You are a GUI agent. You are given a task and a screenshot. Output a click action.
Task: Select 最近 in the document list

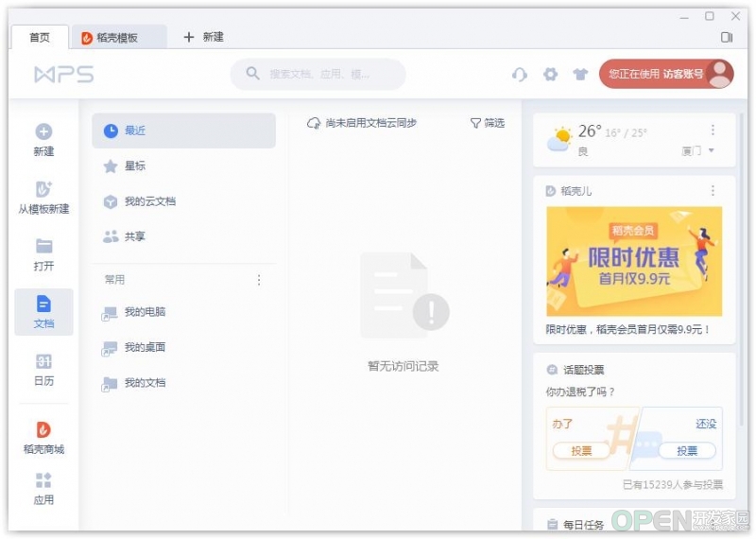click(x=183, y=130)
